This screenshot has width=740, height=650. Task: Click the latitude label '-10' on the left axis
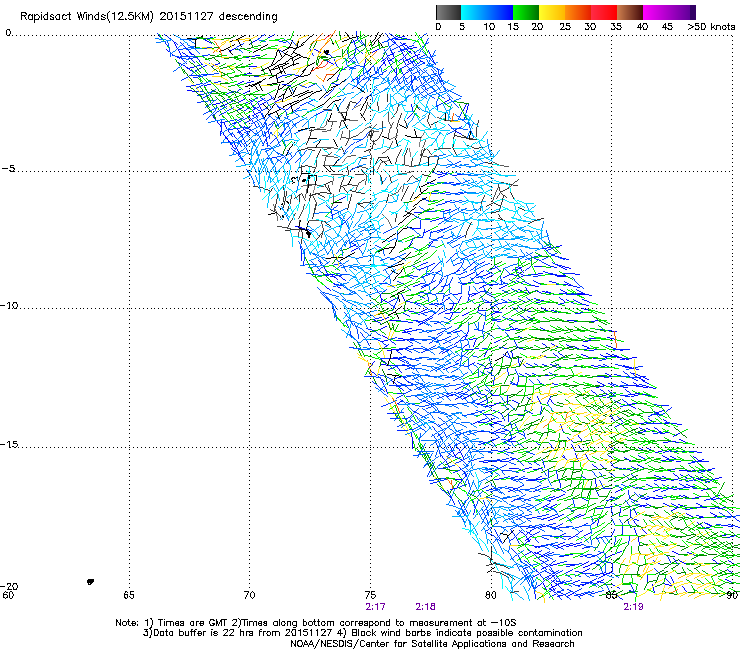[x=9, y=305]
